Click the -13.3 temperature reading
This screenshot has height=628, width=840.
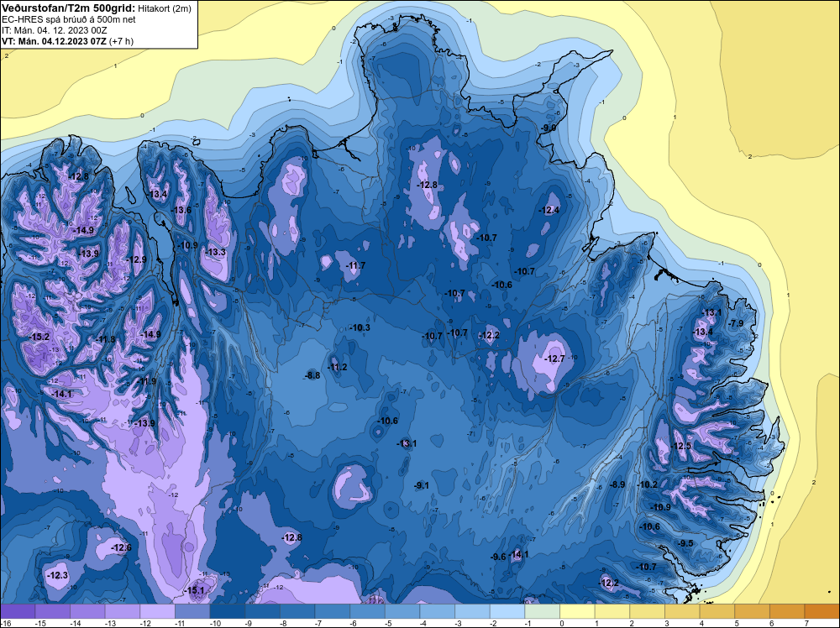216,252
